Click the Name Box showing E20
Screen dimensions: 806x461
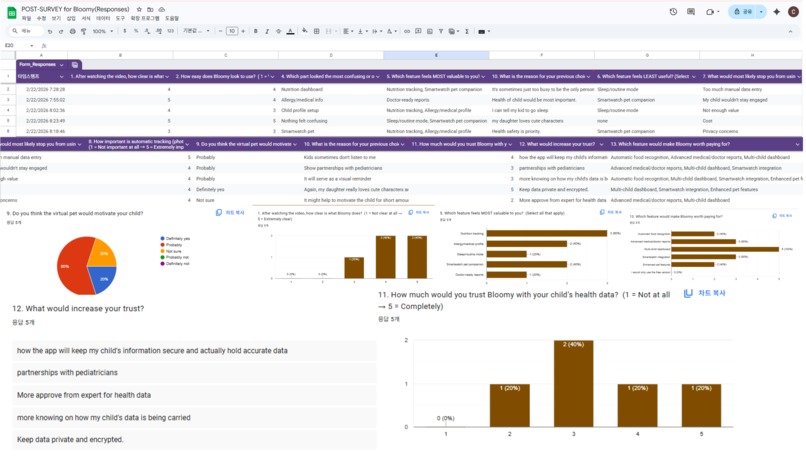coord(19,46)
